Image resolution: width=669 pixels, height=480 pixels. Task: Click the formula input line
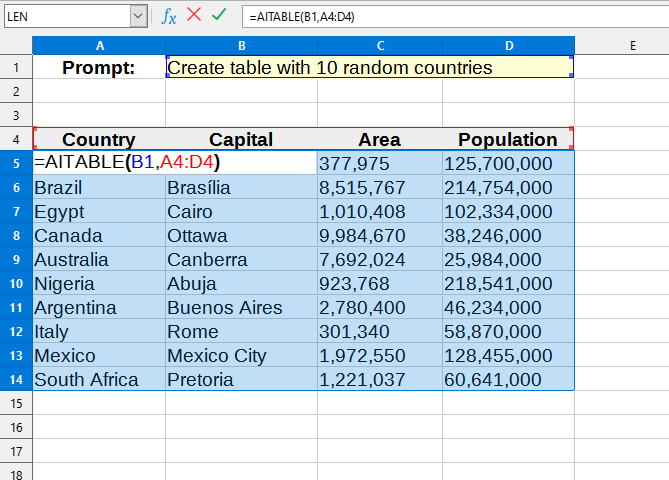450,16
